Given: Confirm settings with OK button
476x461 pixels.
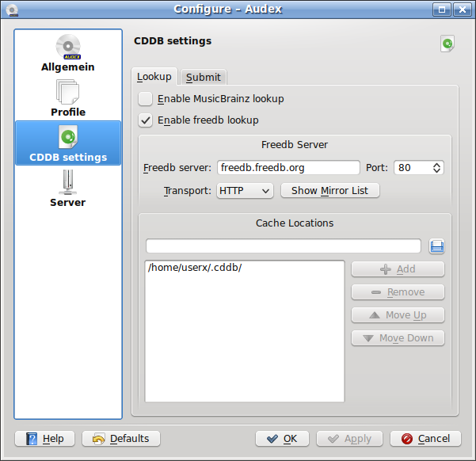Looking at the screenshot, I should pyautogui.click(x=282, y=439).
